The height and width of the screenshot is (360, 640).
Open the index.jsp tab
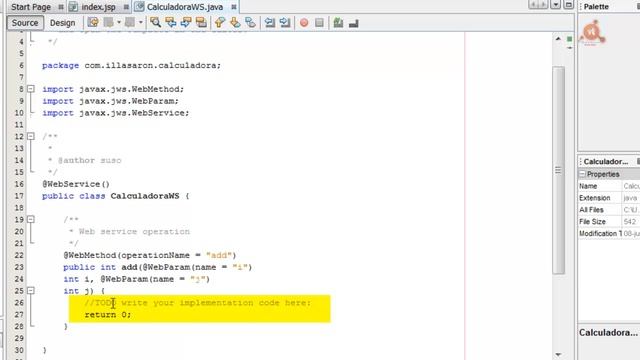click(98, 7)
